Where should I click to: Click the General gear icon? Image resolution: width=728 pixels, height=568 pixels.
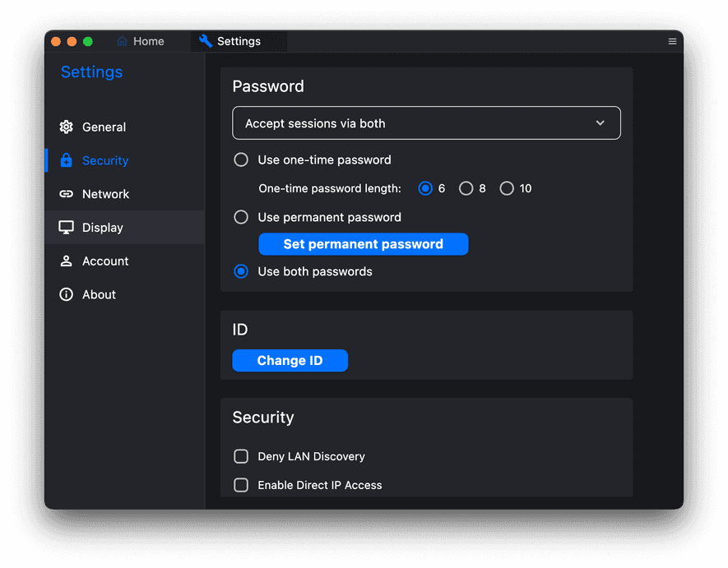tap(66, 127)
